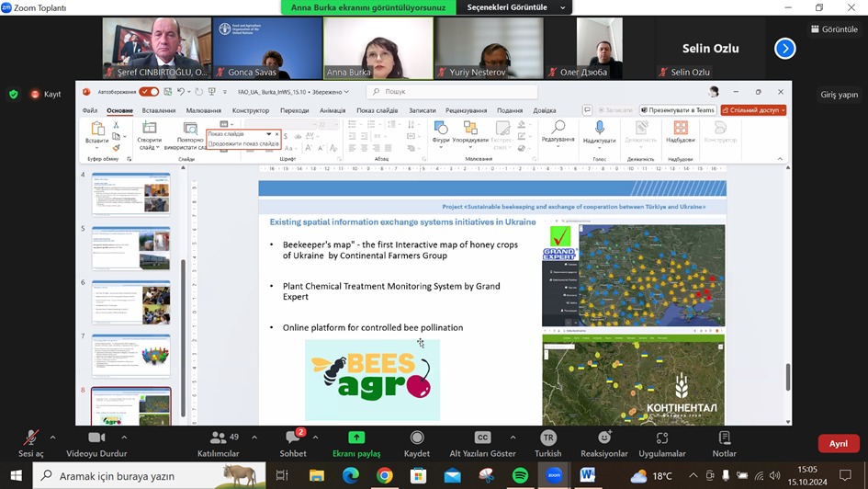
Task: Collapse the PowerPoint ribbon with the chevron
Action: click(780, 159)
